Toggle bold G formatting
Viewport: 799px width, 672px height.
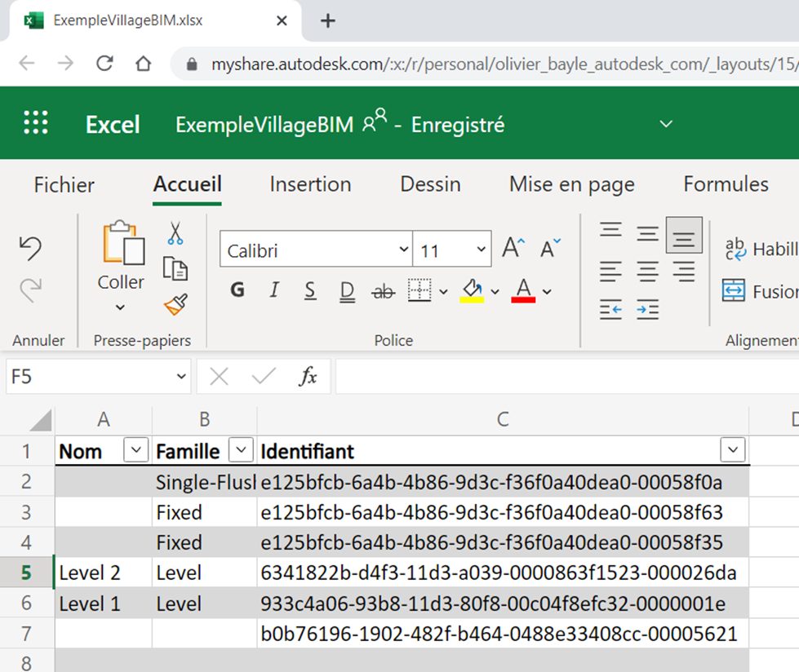tap(237, 290)
